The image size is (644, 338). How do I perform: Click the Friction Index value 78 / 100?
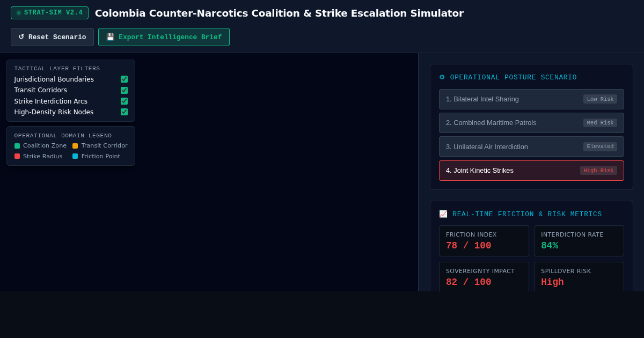[469, 246]
